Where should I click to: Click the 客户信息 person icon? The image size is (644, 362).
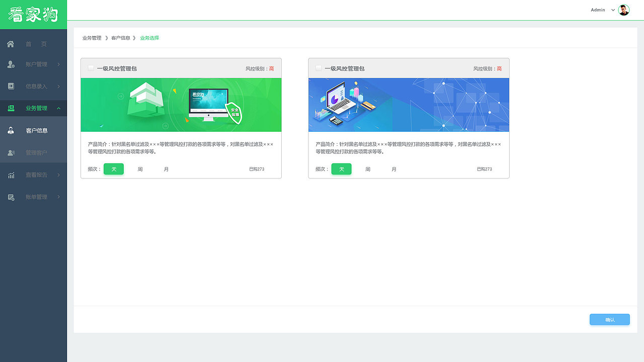pyautogui.click(x=11, y=130)
